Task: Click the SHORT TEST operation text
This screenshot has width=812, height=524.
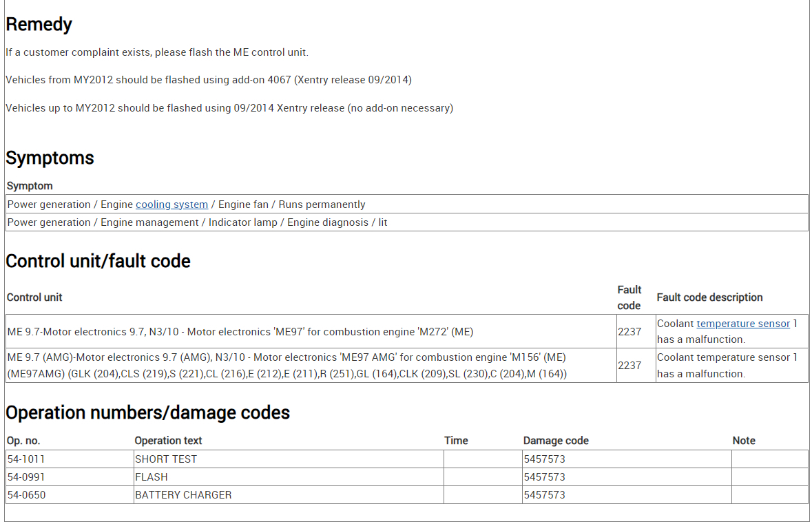Action: (166, 459)
